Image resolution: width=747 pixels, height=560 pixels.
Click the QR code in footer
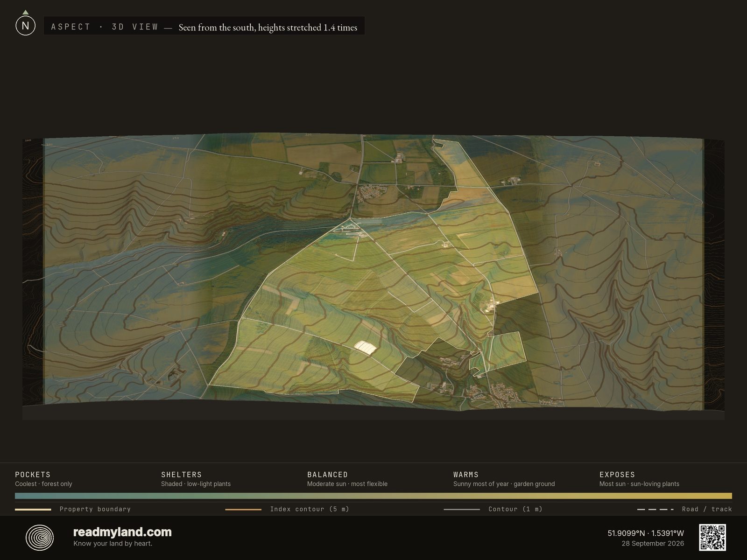[712, 538]
